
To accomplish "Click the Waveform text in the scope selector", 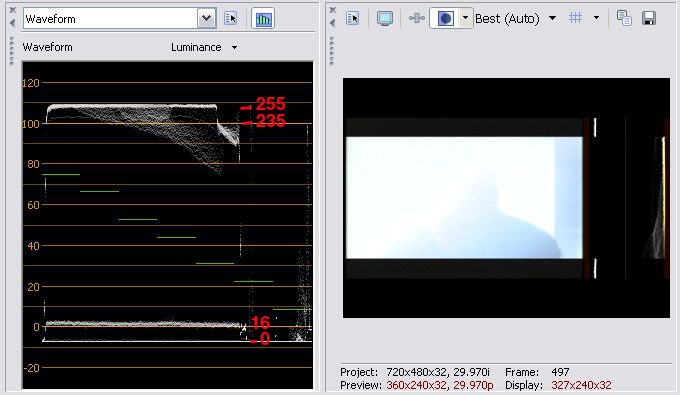I will coord(50,19).
